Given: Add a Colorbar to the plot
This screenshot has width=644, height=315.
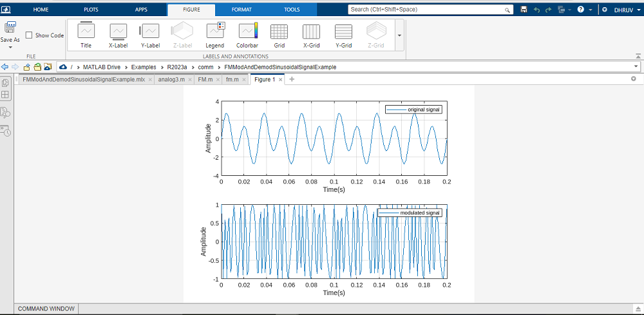Looking at the screenshot, I should (247, 35).
